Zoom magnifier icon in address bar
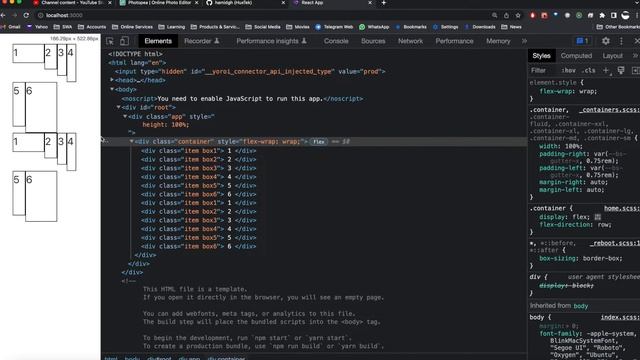640x360 pixels. (x=494, y=15)
